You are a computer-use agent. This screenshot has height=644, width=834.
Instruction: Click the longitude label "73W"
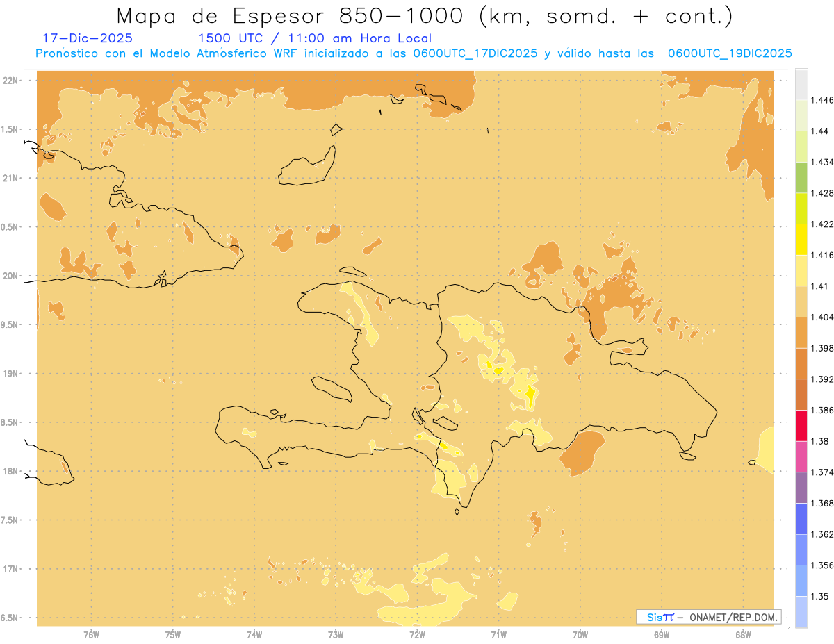coord(336,635)
